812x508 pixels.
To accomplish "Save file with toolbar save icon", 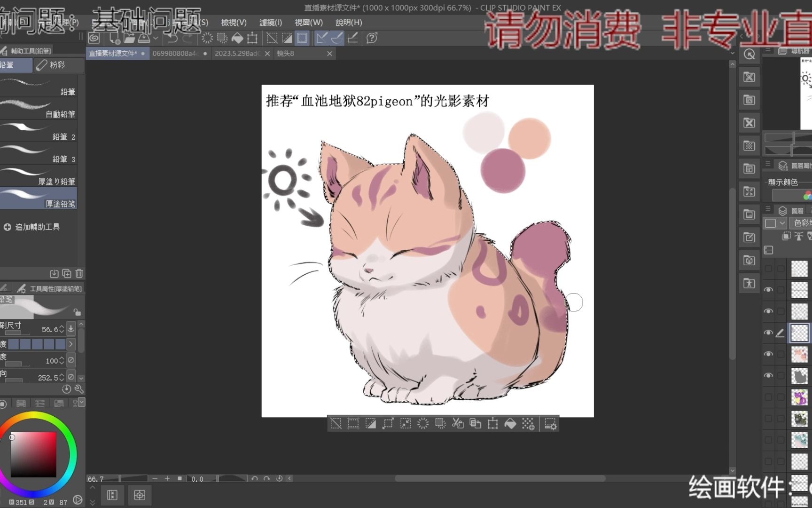I will (144, 38).
